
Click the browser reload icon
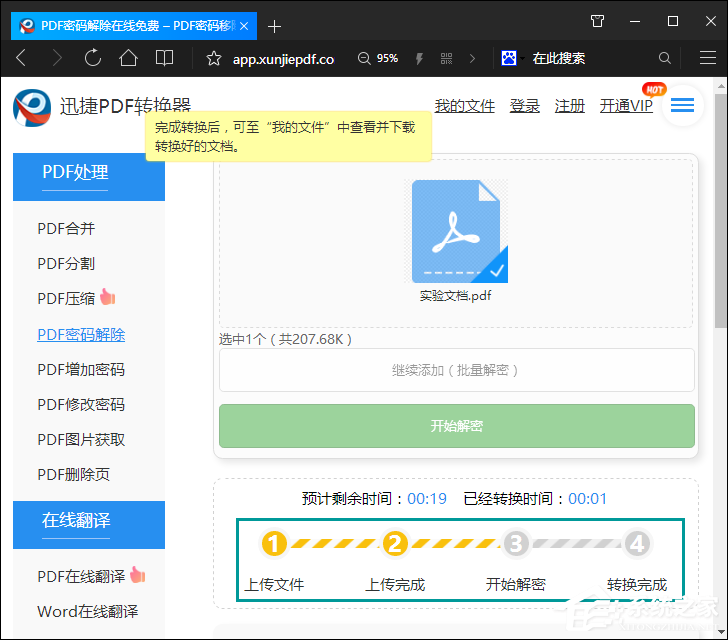click(x=93, y=58)
